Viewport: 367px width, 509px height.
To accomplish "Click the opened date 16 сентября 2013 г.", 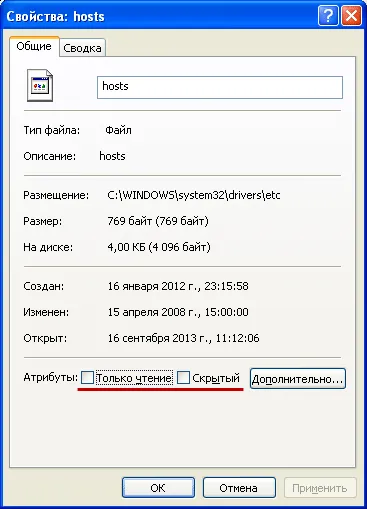I will [160, 338].
